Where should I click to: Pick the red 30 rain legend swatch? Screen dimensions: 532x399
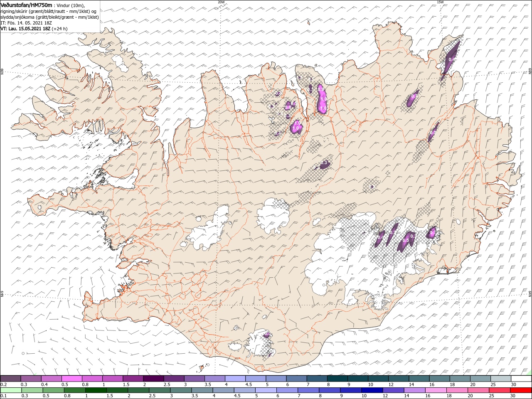coord(520,390)
